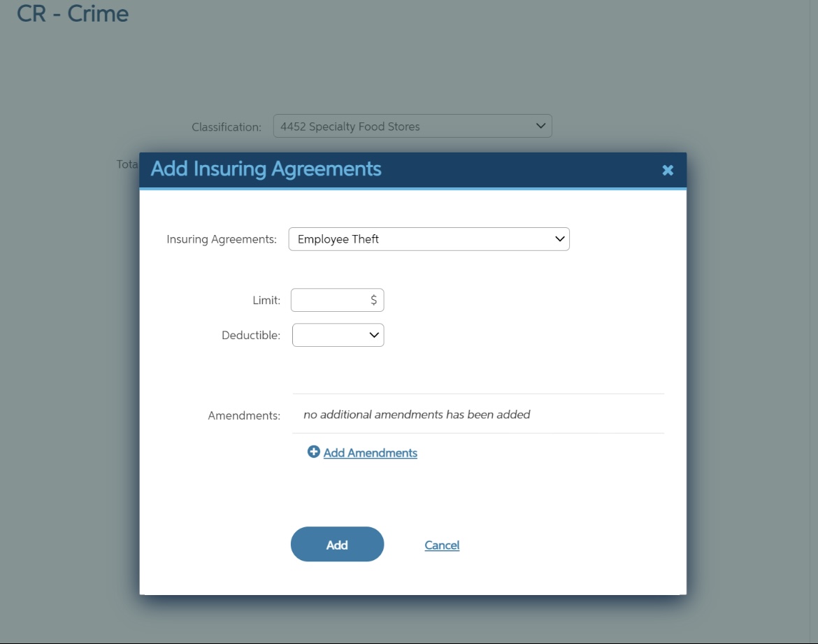
Task: Click the Amendments section label
Action: (244, 415)
